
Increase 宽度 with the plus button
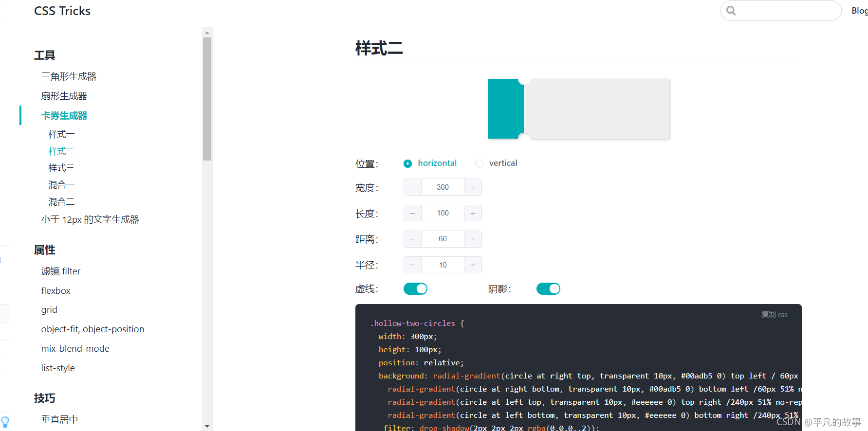[473, 187]
